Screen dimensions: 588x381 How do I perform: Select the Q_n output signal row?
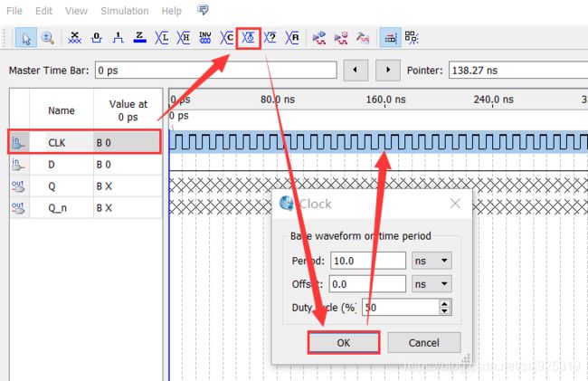pos(86,208)
